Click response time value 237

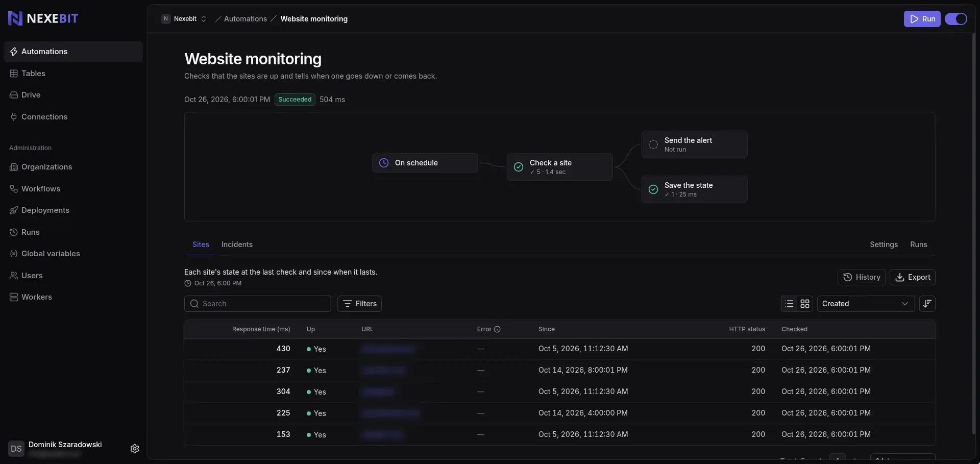tap(283, 370)
